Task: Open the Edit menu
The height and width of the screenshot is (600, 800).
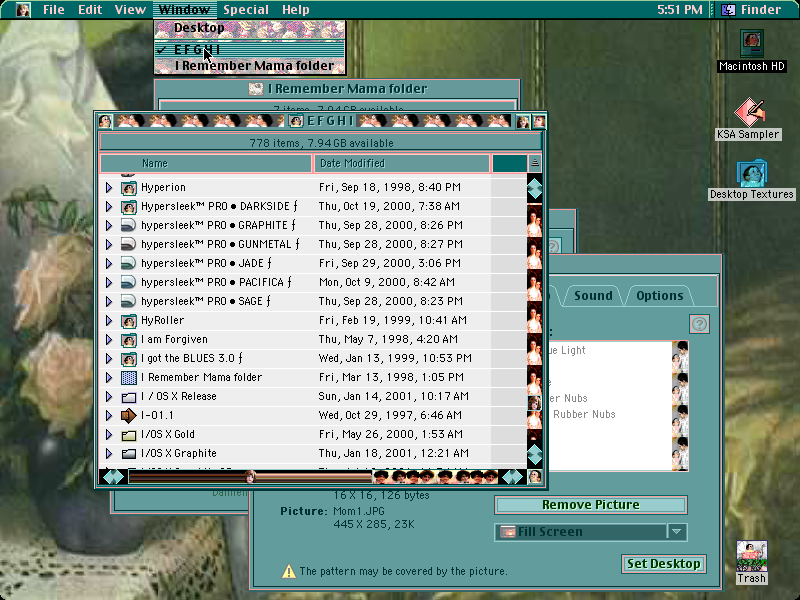Action: 90,10
